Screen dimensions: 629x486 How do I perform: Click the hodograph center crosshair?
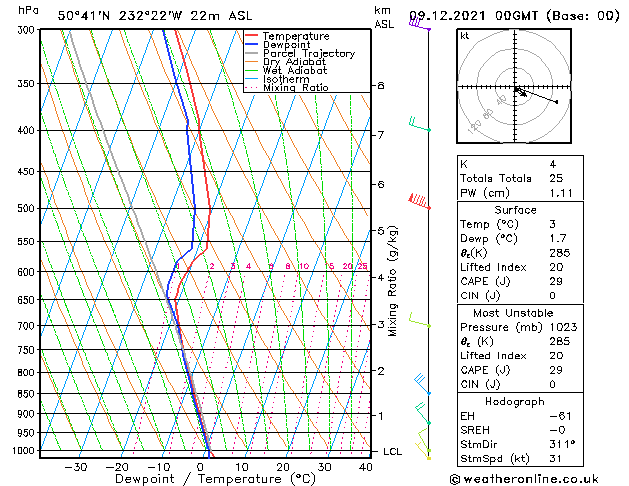click(515, 87)
